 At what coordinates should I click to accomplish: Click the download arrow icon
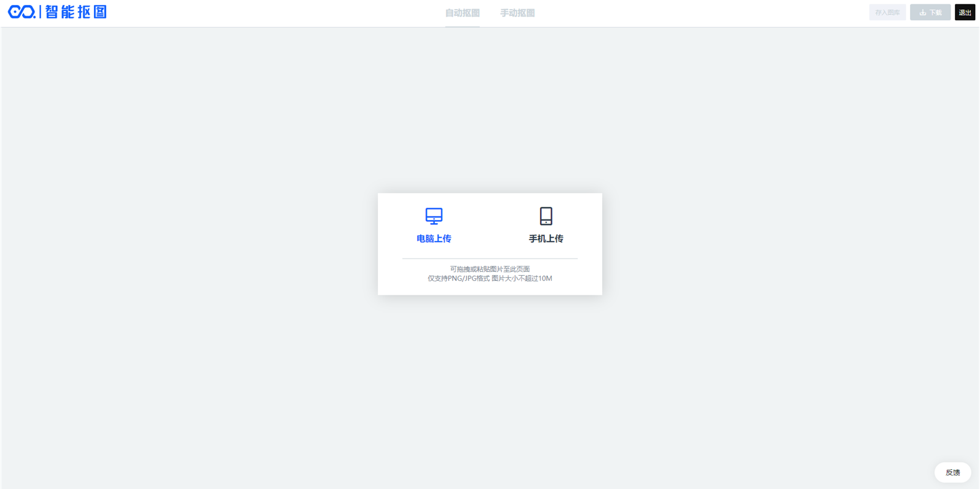922,12
